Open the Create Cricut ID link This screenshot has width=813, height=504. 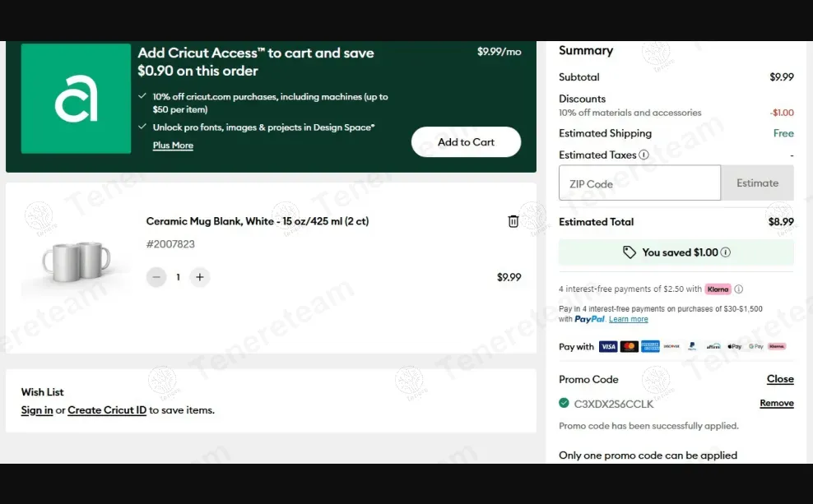107,410
